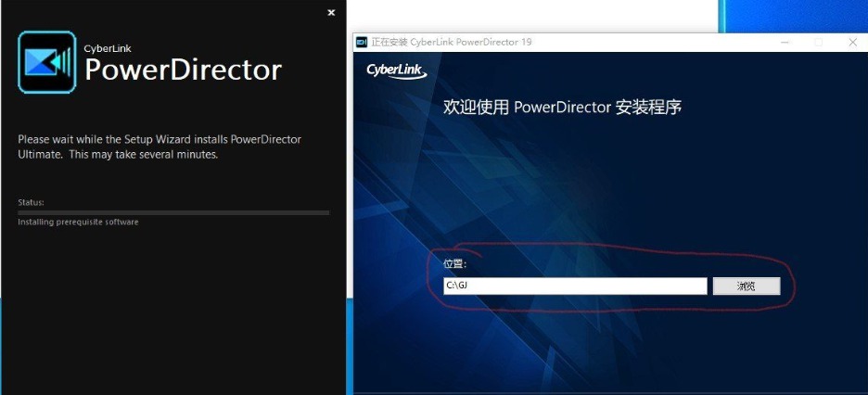This screenshot has height=395, width=868.
Task: Click the install location path field
Action: point(575,286)
